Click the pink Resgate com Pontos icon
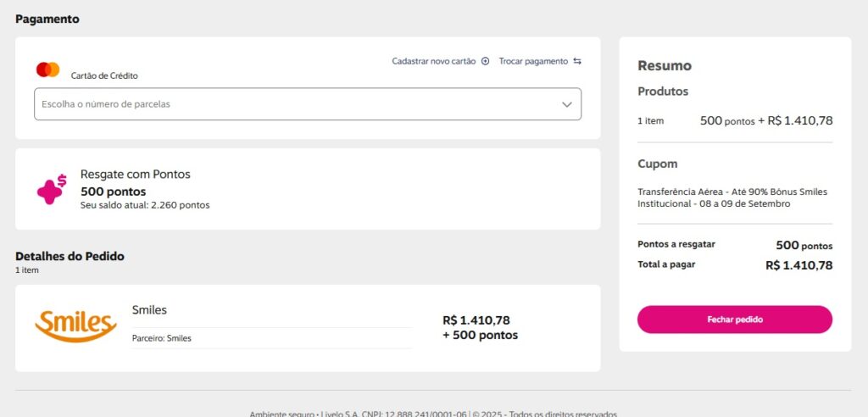This screenshot has height=417, width=868. [x=51, y=189]
